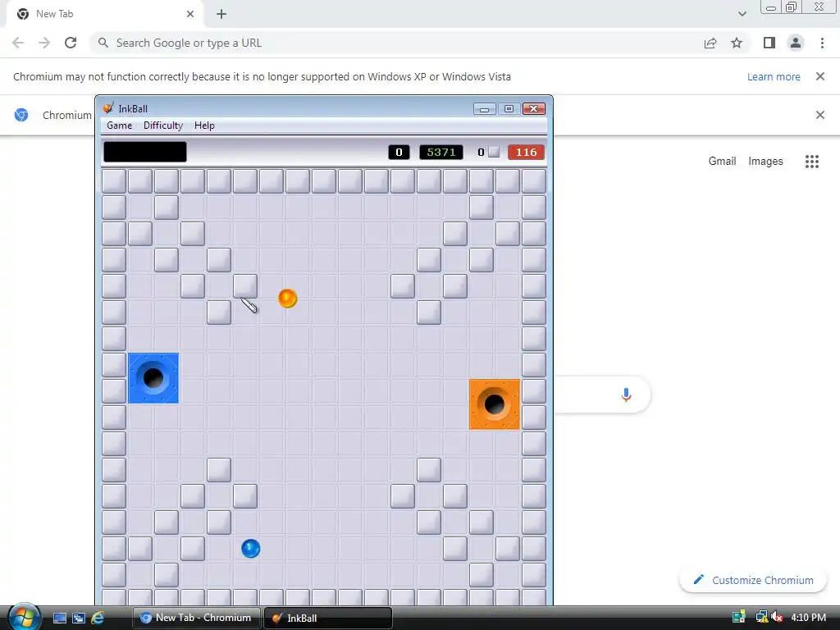Open the Help menu in InkBall
Screen dimensions: 840x630
[204, 126]
